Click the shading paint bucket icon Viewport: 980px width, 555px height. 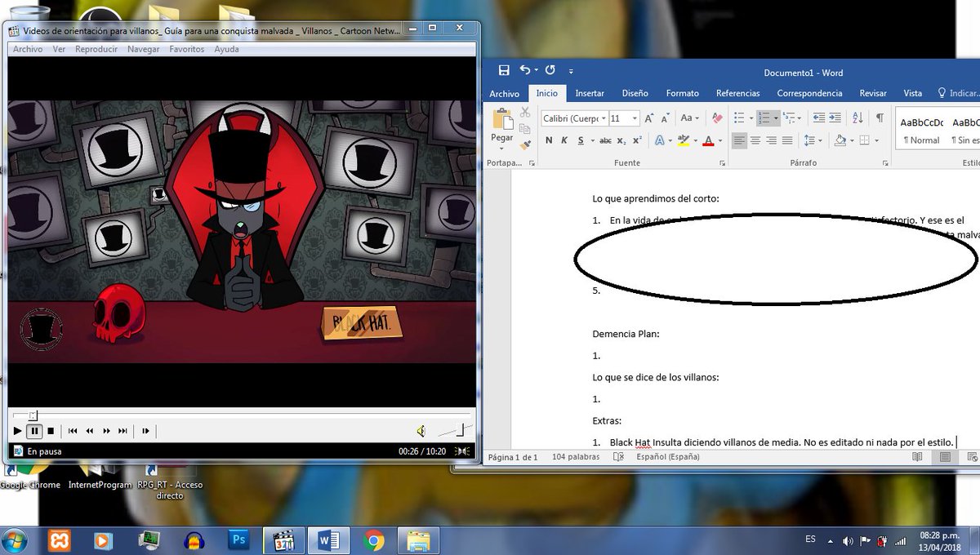tap(840, 140)
